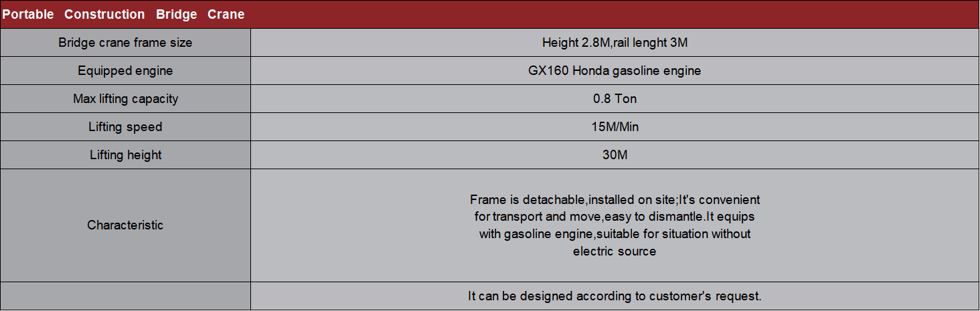Click the "Bridge crane frame size" label cell
The image size is (980, 311).
125,43
